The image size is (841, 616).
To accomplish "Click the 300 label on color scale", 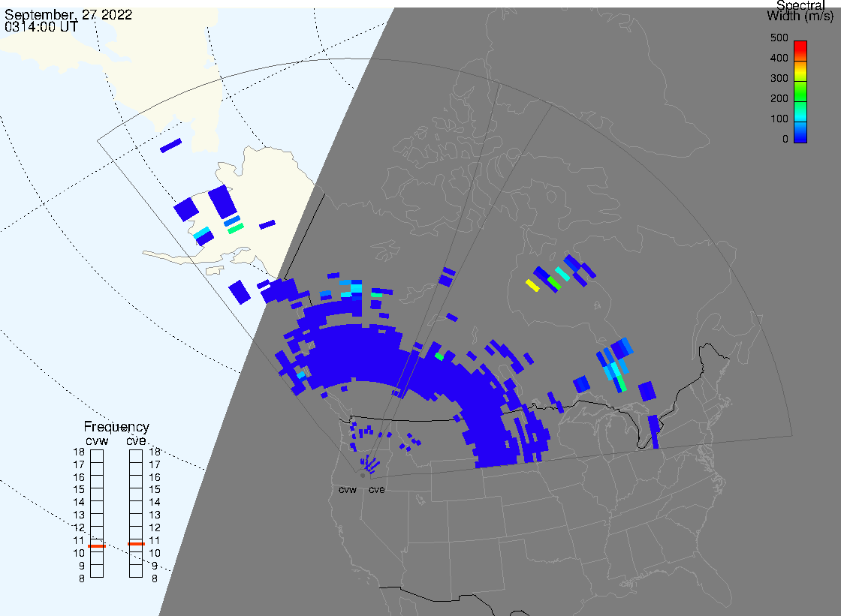I will (x=779, y=78).
